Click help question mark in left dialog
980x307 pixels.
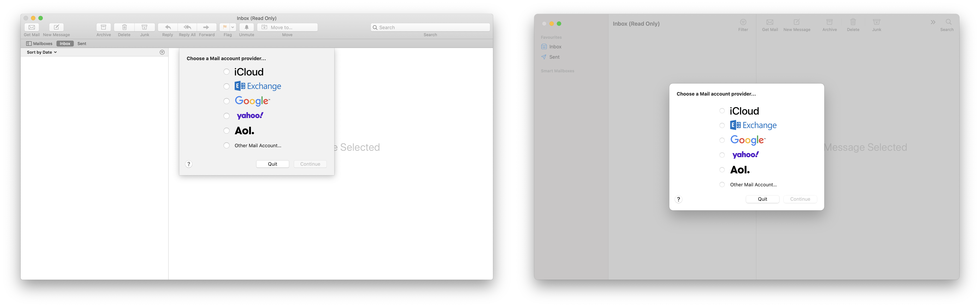[x=189, y=164]
